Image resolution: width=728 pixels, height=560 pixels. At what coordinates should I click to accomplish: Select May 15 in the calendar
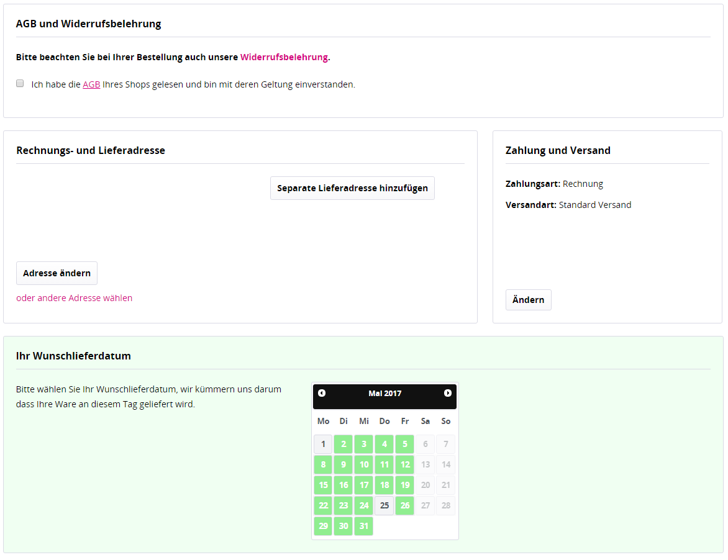(x=323, y=485)
